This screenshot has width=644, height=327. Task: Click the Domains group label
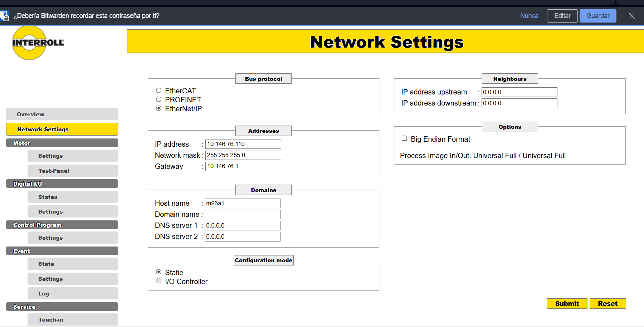click(x=263, y=190)
